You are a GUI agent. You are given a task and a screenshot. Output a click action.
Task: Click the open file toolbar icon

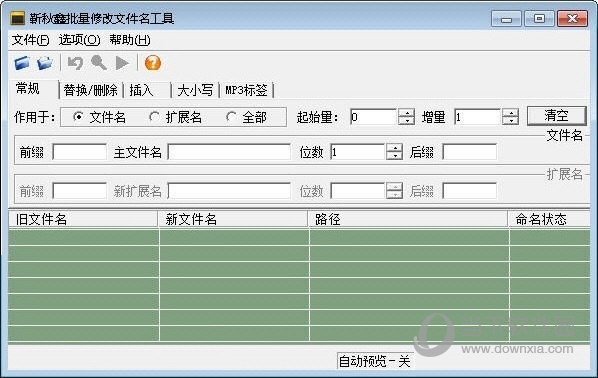[22, 63]
